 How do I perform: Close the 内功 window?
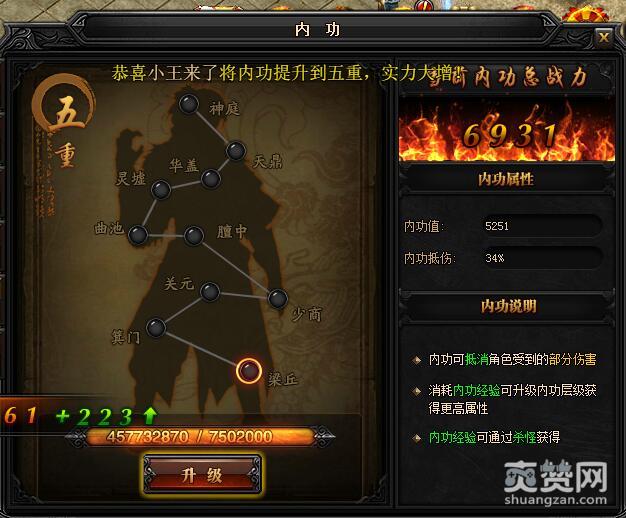[604, 38]
